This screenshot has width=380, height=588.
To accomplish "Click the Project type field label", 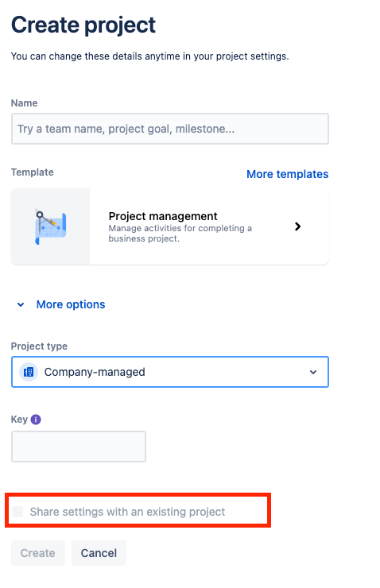I will point(39,346).
